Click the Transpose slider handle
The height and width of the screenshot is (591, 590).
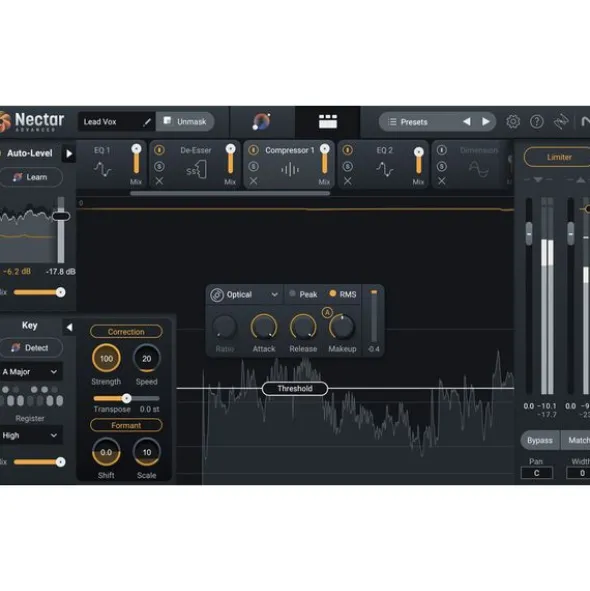tap(127, 398)
